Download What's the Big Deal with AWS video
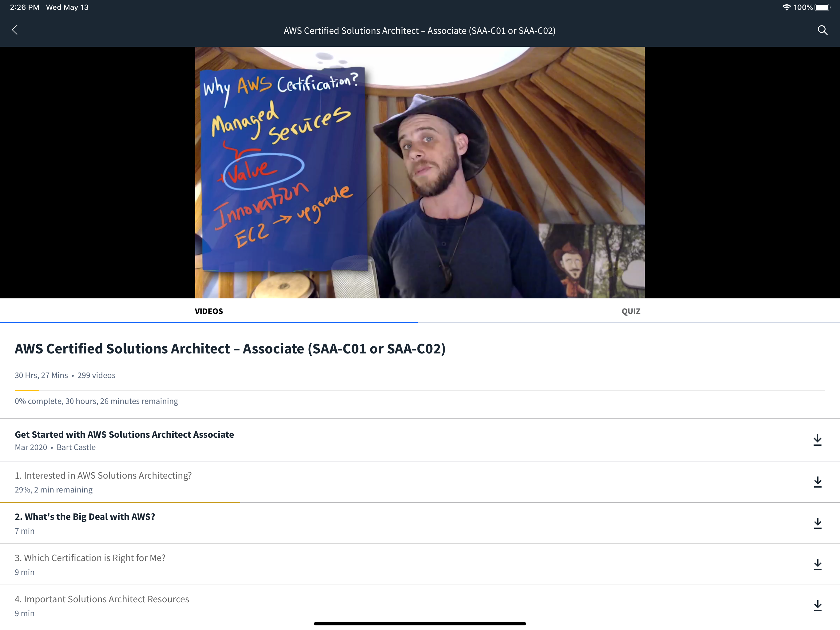Image resolution: width=840 pixels, height=630 pixels. (818, 523)
